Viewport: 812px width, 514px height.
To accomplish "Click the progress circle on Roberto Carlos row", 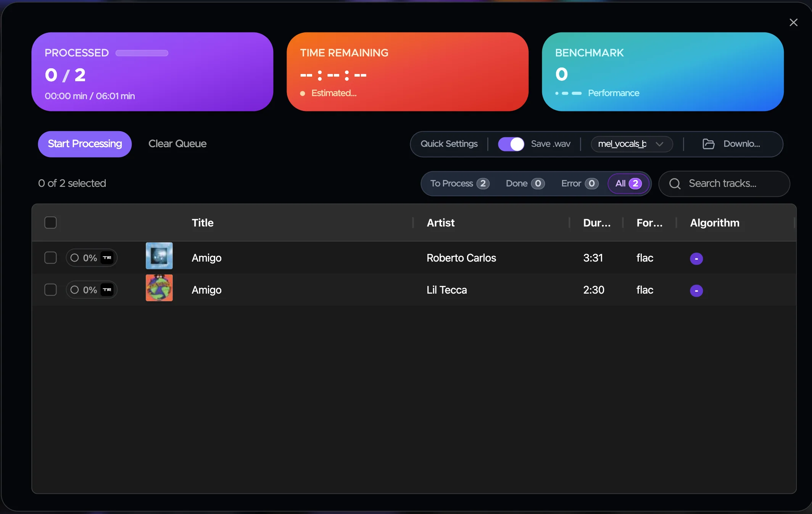I will (75, 258).
